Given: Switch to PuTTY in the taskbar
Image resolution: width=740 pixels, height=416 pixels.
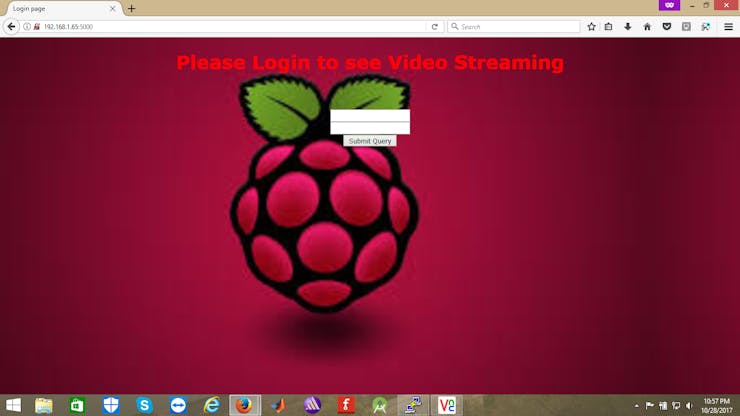Looking at the screenshot, I should point(413,405).
